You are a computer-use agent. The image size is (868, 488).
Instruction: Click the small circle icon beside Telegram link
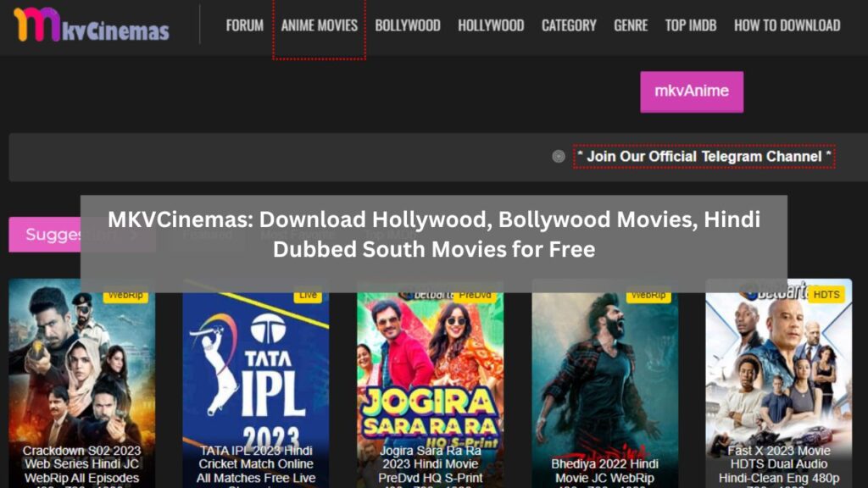559,156
